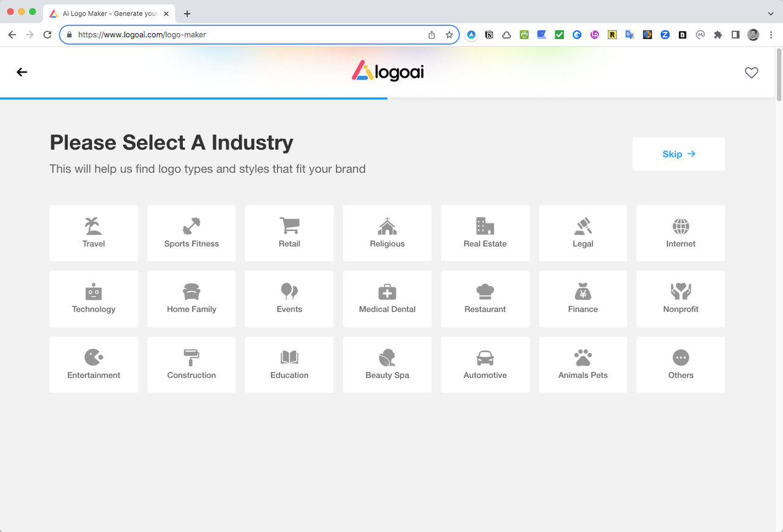Viewport: 783px width, 532px height.
Task: Go back using the page arrow
Action: point(22,72)
